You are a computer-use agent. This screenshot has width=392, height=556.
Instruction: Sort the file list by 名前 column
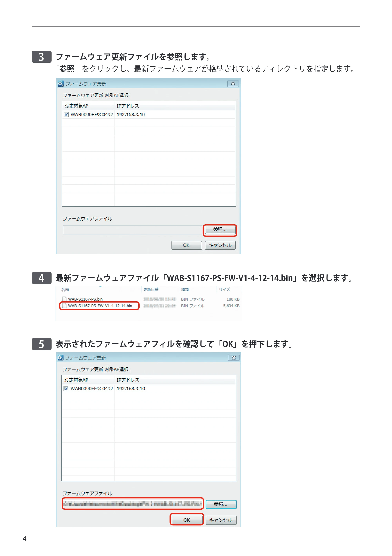(65, 290)
